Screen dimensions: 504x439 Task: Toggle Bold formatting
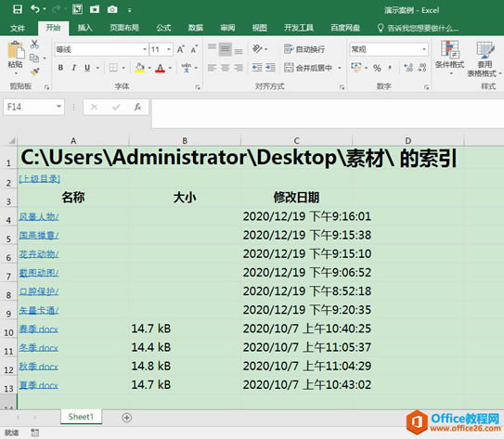pyautogui.click(x=60, y=68)
